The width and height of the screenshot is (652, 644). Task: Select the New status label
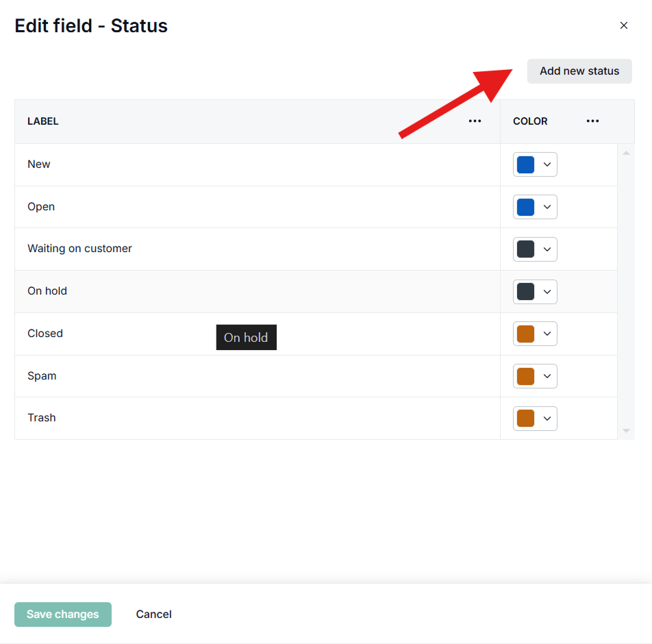pos(39,164)
